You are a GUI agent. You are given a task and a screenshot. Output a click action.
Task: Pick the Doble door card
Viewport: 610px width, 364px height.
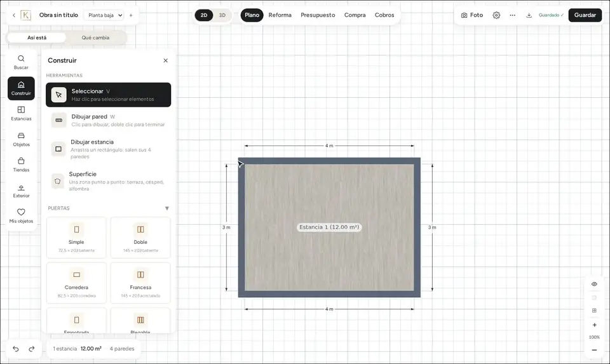140,238
